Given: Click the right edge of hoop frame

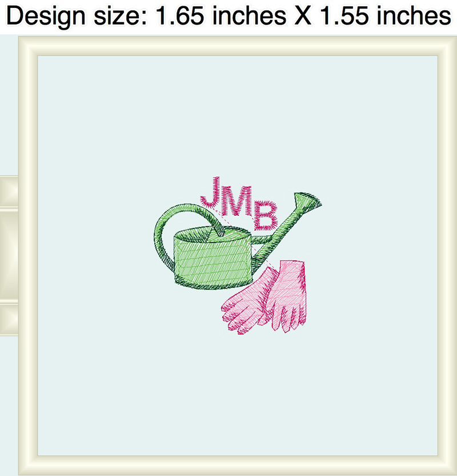Looking at the screenshot, I should click(447, 255).
